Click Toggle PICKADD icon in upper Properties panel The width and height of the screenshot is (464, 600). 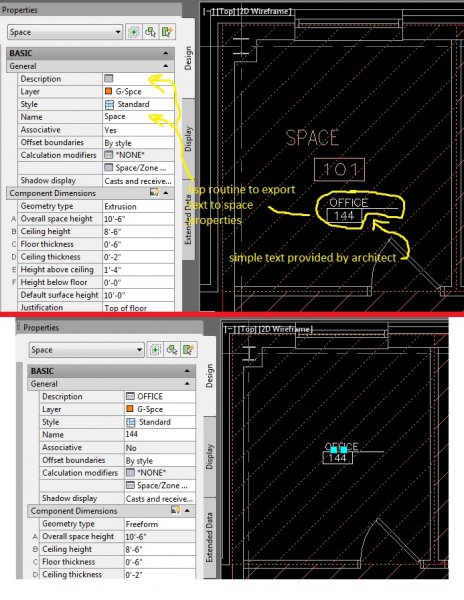(x=134, y=32)
